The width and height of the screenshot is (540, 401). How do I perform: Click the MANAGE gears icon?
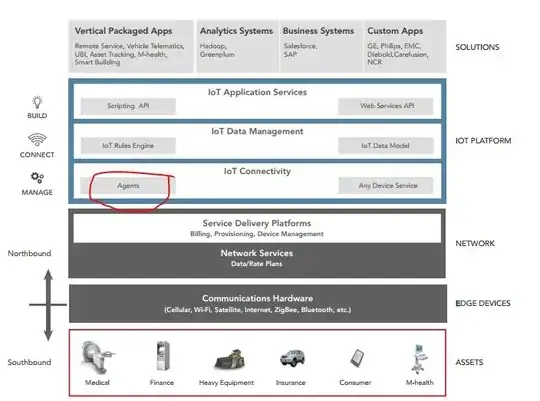[x=37, y=178]
